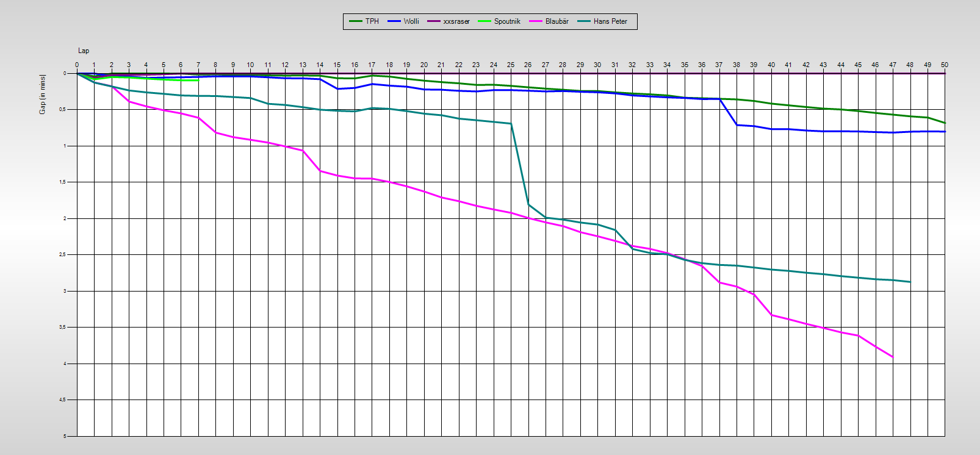Click lap number 40 on the axis
Screen dimensions: 980x455
point(771,65)
